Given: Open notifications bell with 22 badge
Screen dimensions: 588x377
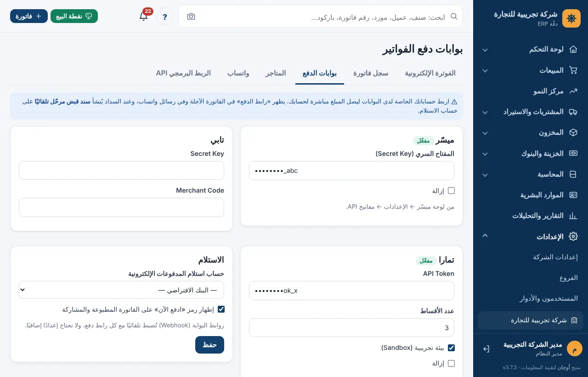Looking at the screenshot, I should (143, 17).
